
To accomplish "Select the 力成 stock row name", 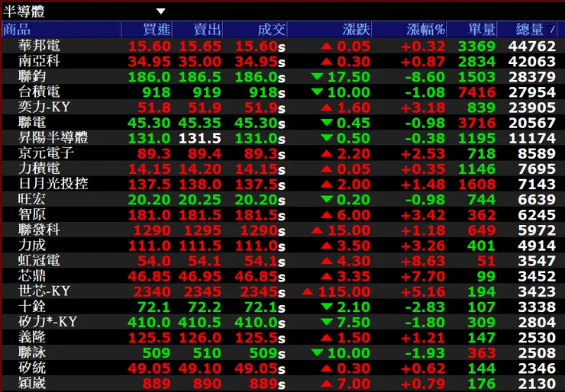I will click(32, 245).
